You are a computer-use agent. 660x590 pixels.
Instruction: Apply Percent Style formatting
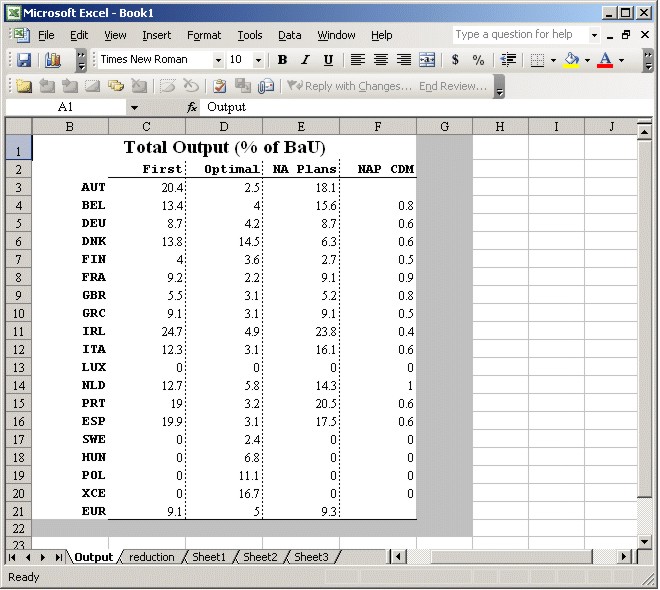click(478, 60)
